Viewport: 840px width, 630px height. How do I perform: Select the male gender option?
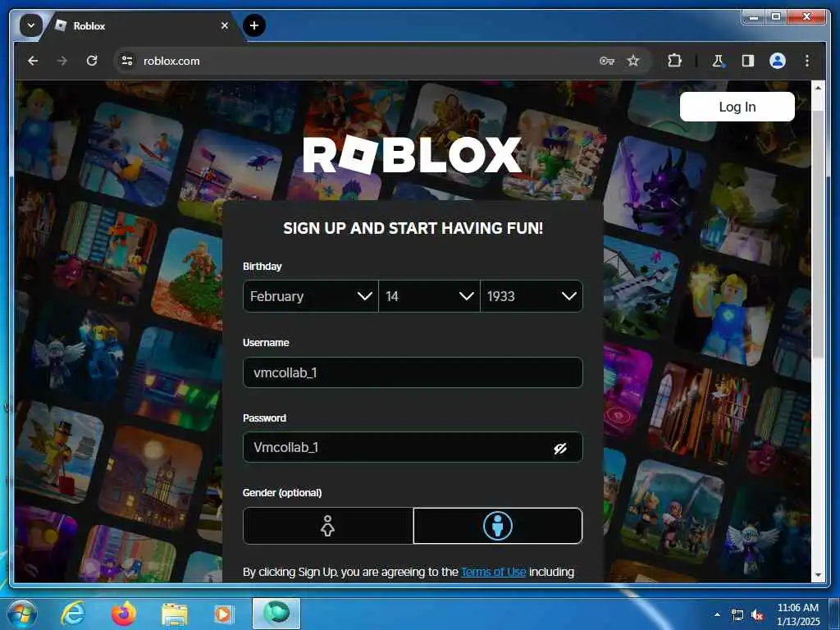tap(498, 526)
